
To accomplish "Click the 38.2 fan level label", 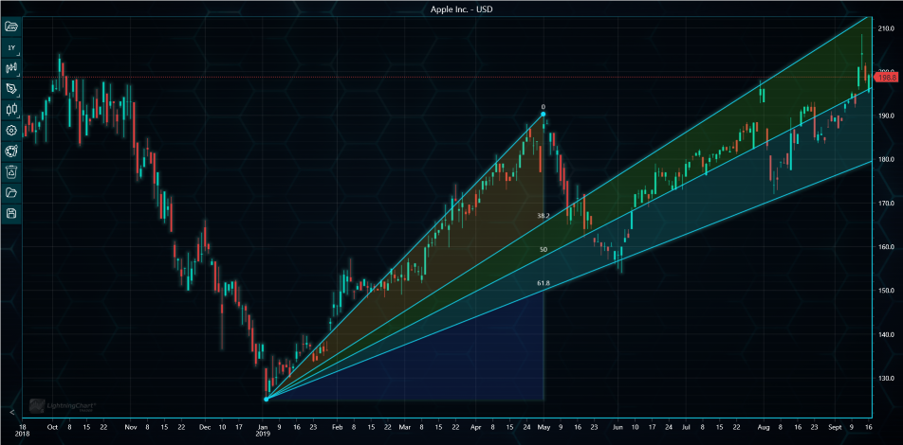I will [x=543, y=215].
